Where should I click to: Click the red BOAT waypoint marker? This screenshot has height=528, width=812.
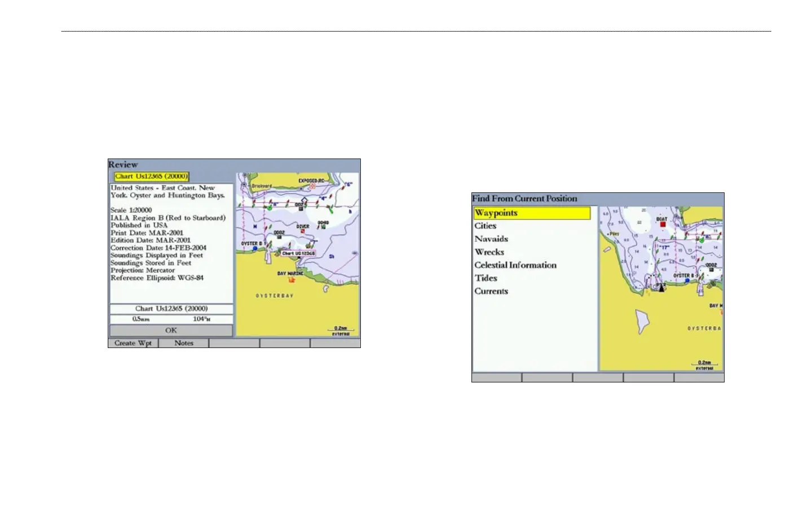tap(663, 225)
